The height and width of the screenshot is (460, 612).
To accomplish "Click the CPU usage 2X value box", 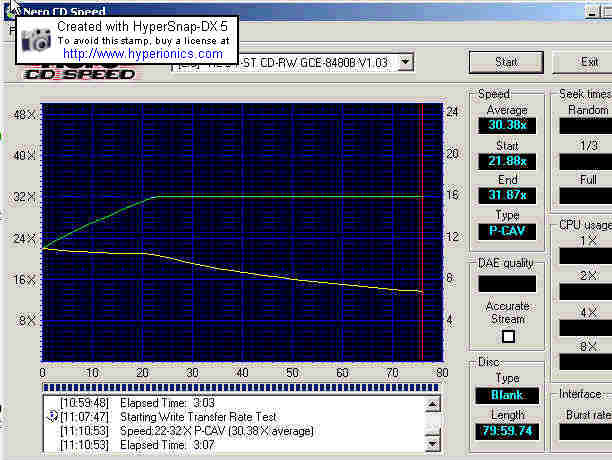I will [585, 292].
